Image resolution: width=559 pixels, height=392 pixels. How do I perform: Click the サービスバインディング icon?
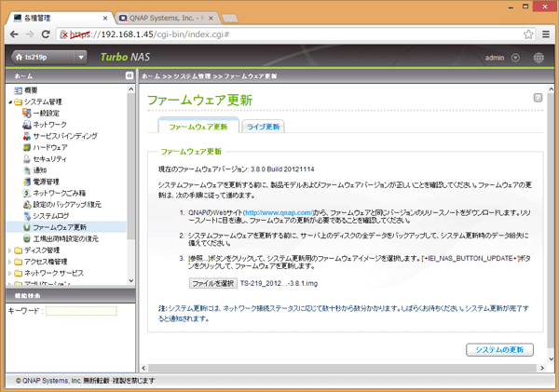tap(27, 136)
